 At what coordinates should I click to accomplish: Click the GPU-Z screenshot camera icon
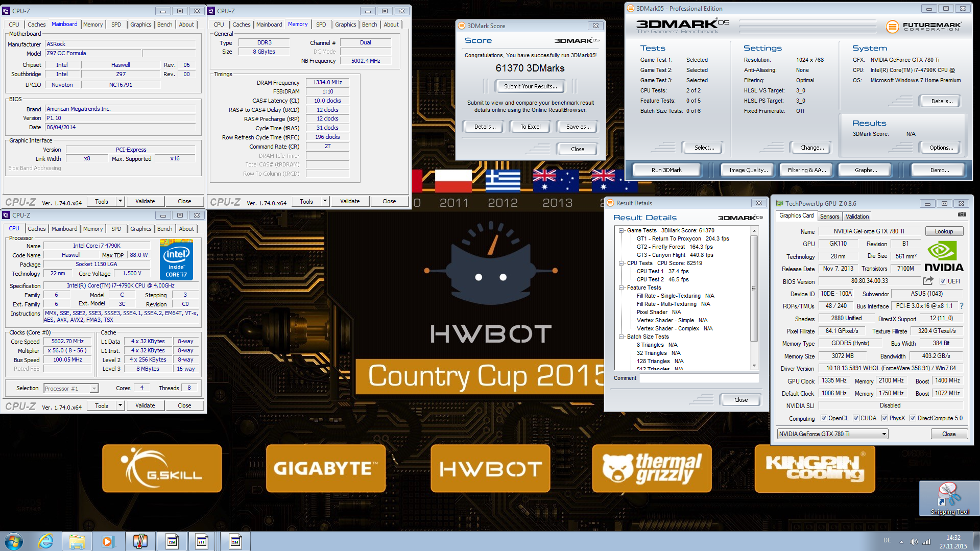(962, 215)
